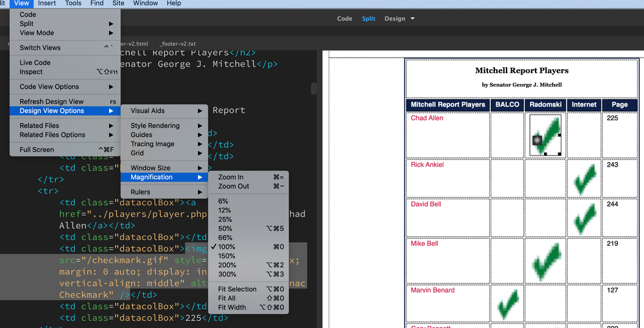
Task: Click the code view scrollbar thumb
Action: click(314, 88)
